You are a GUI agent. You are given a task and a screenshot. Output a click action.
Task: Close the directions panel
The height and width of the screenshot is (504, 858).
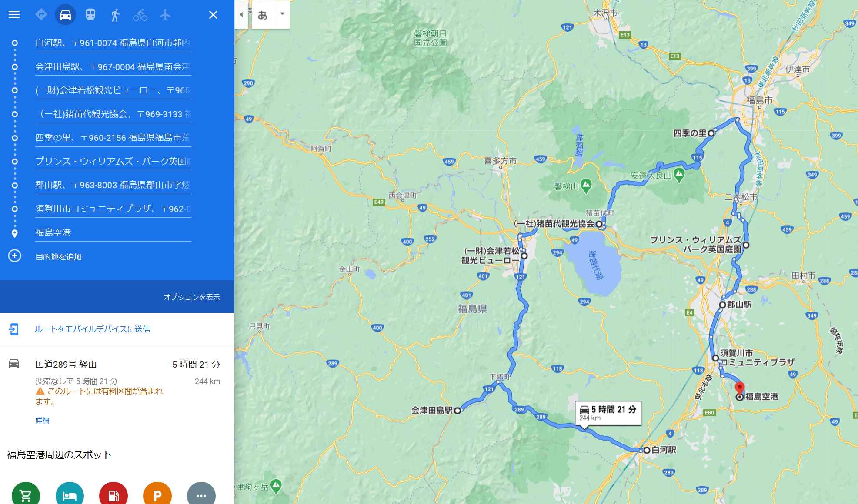213,15
